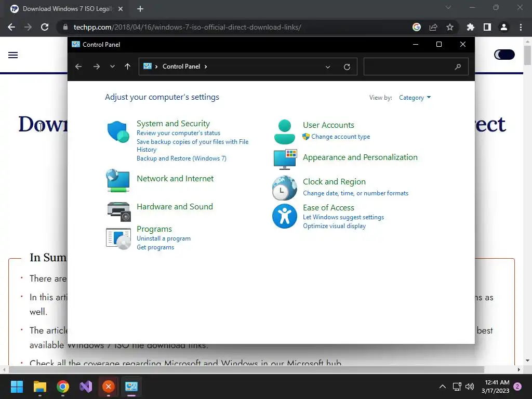The height and width of the screenshot is (399, 532).
Task: Go back in Control Panel navigation
Action: [78, 66]
